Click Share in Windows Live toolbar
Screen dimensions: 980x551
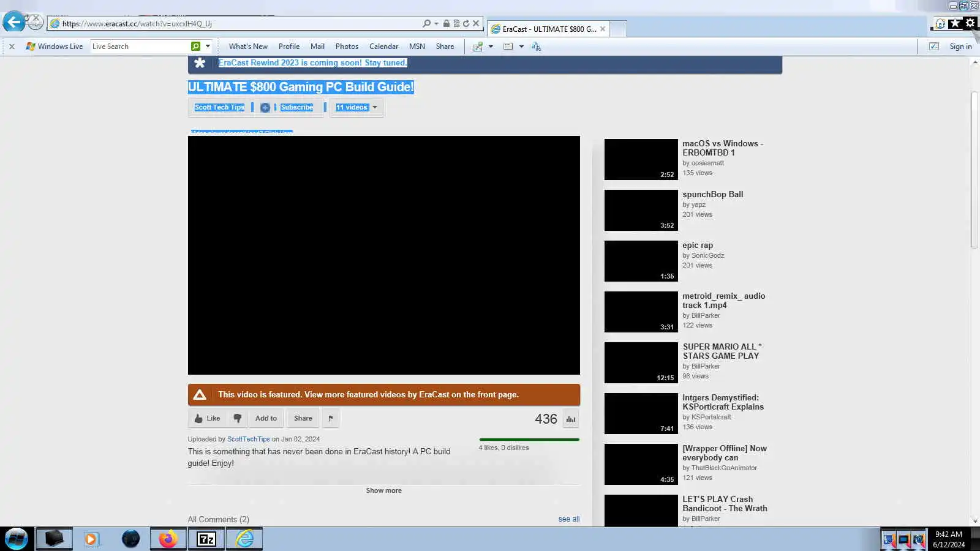445,47
